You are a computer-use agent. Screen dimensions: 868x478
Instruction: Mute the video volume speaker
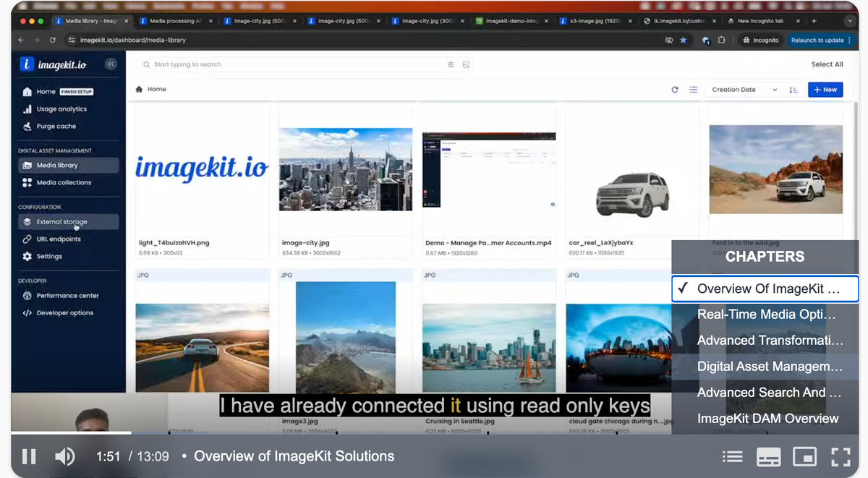[65, 456]
